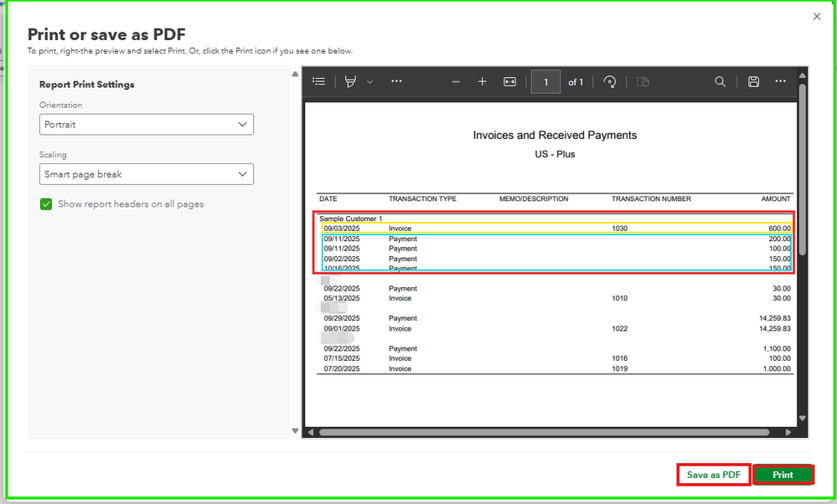Screen dimensions: 837x504
Task: Click the 05/13/2025 date
Action: (x=342, y=298)
